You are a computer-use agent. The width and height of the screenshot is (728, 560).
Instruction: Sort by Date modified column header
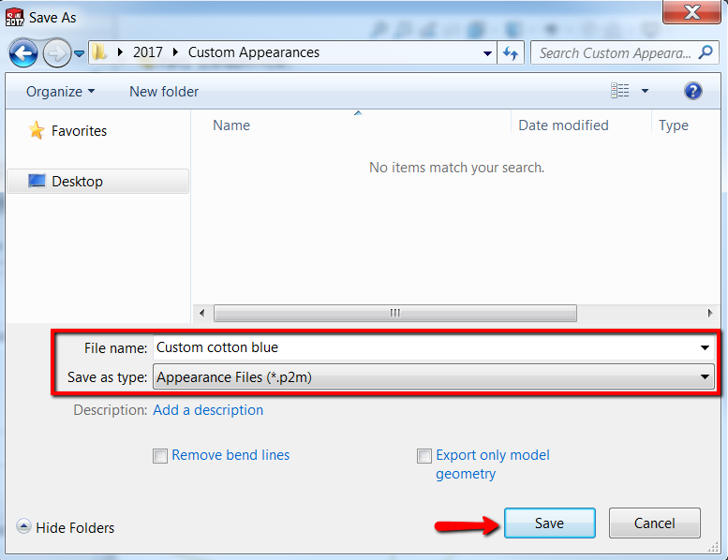point(563,125)
